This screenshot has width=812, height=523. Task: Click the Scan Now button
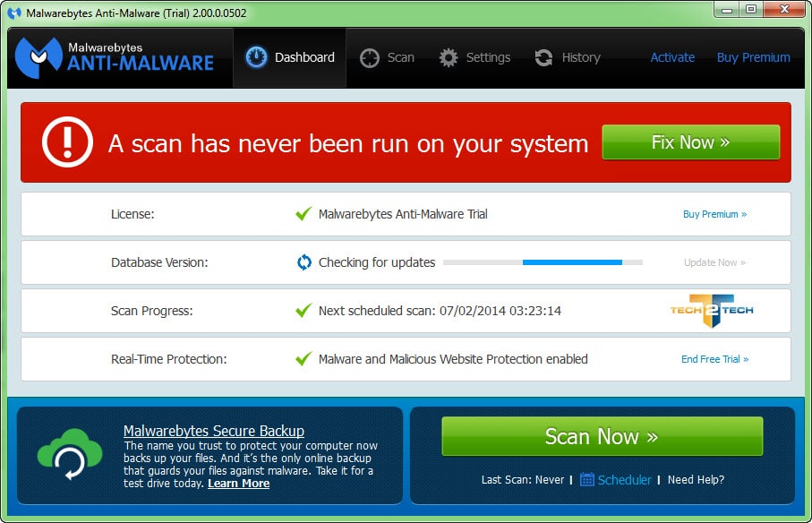click(x=603, y=436)
